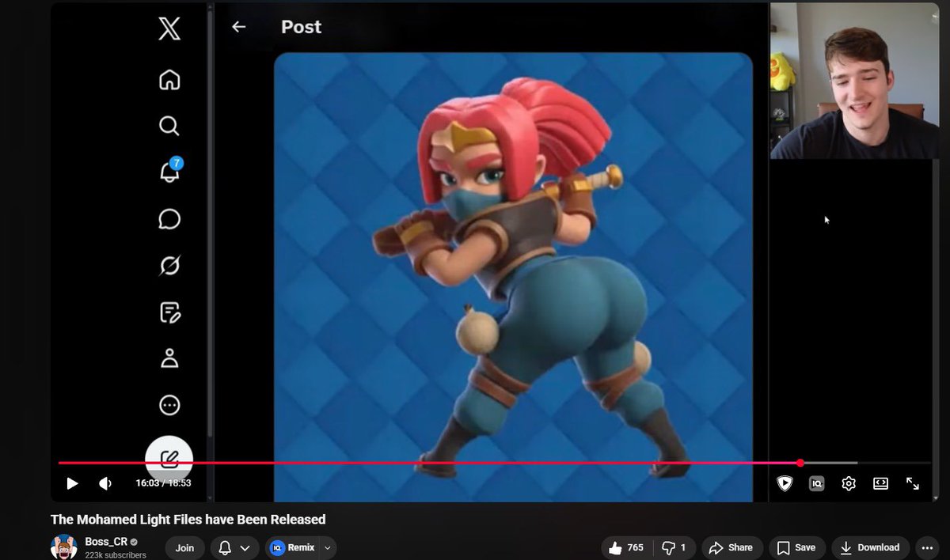Image resolution: width=950 pixels, height=560 pixels.
Task: Click the Join membership button
Action: 184,547
